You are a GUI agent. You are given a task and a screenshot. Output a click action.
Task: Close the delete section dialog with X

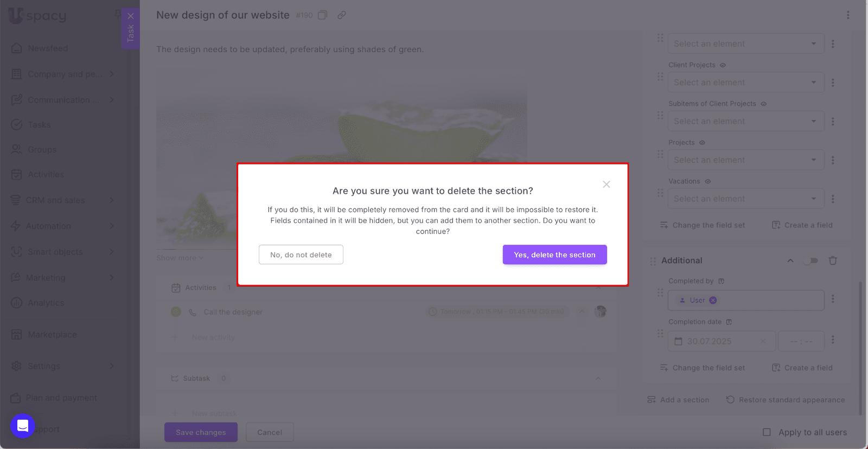point(606,185)
